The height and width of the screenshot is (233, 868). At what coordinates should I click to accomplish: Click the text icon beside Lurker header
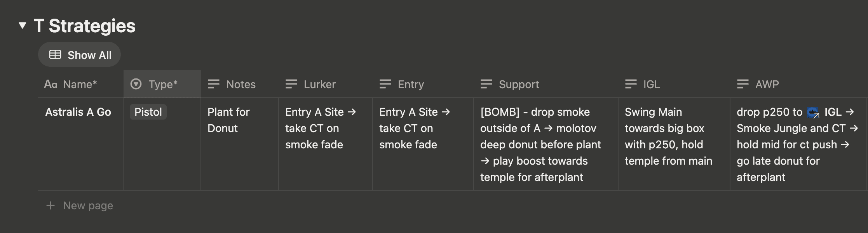coord(291,84)
